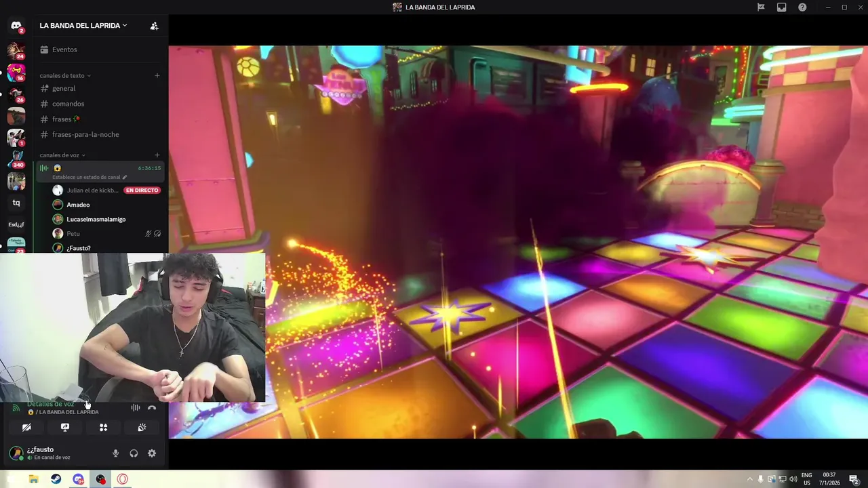The image size is (868, 488).
Task: Open server icon with single 1 badge
Action: click(16, 138)
